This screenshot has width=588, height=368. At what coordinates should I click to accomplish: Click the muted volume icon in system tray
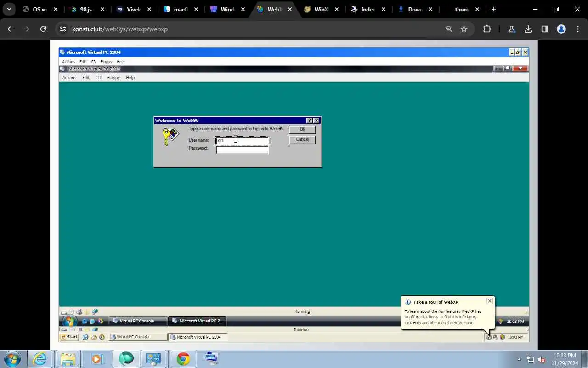tap(542, 360)
